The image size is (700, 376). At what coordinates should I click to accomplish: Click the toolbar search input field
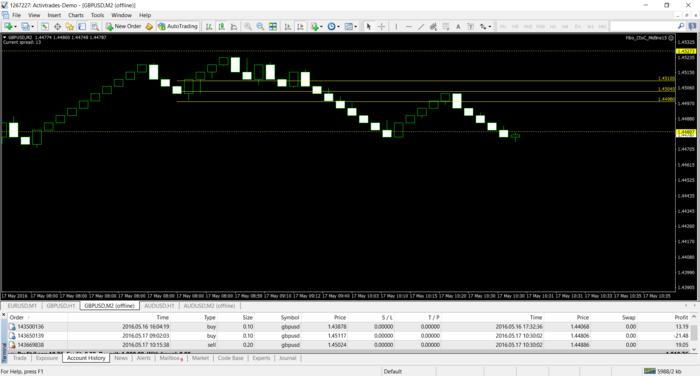(643, 27)
